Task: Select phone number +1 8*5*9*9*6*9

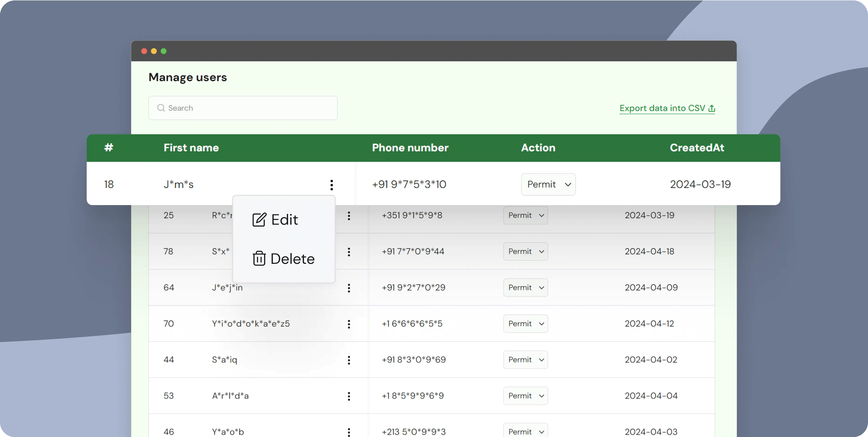Action: (412, 396)
